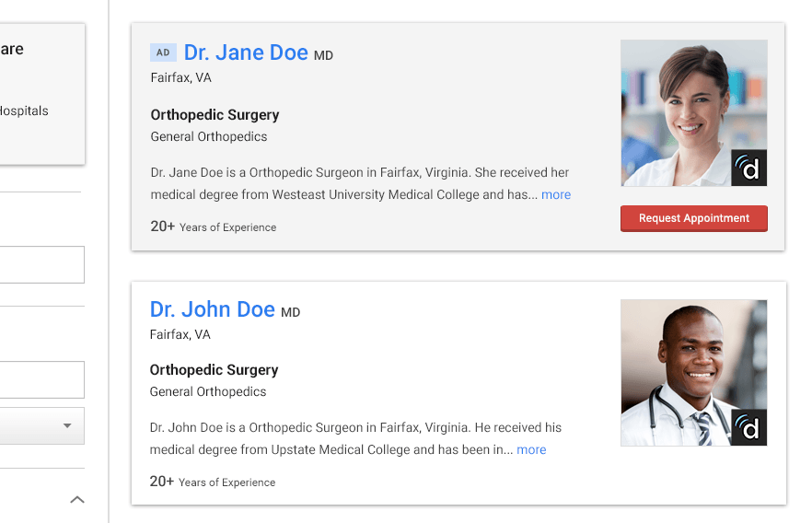Open Dr. Jane Doe profile link
Viewport: 812px width, 523px height.
[x=246, y=52]
